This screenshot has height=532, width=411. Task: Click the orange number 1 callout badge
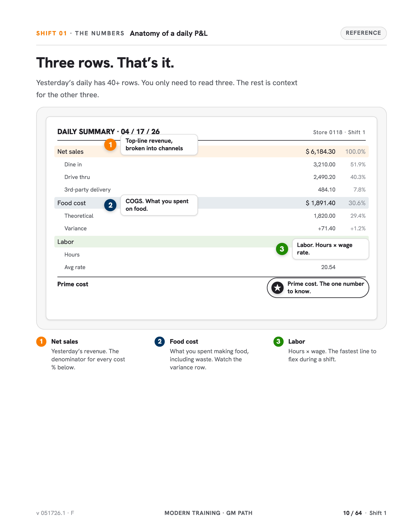click(x=110, y=145)
